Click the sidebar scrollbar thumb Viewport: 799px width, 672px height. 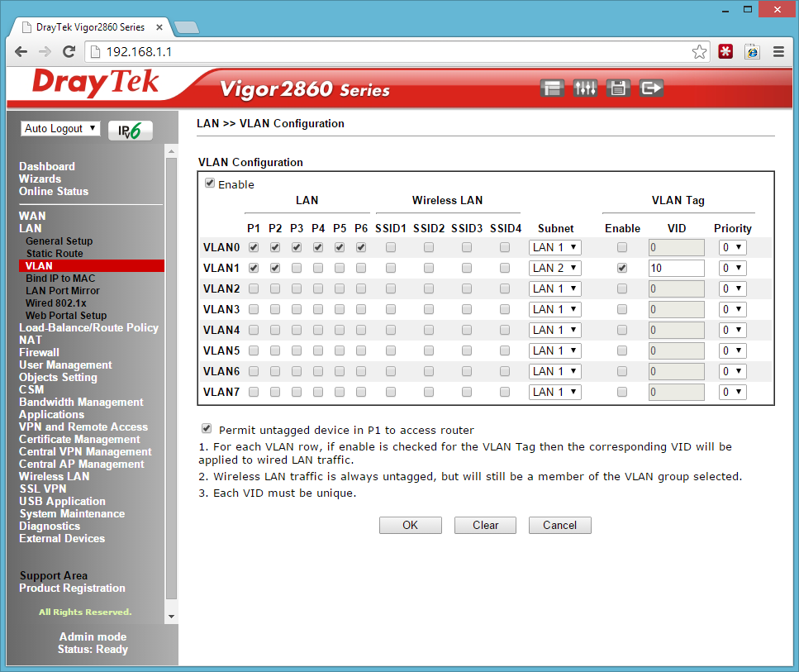(x=171, y=379)
